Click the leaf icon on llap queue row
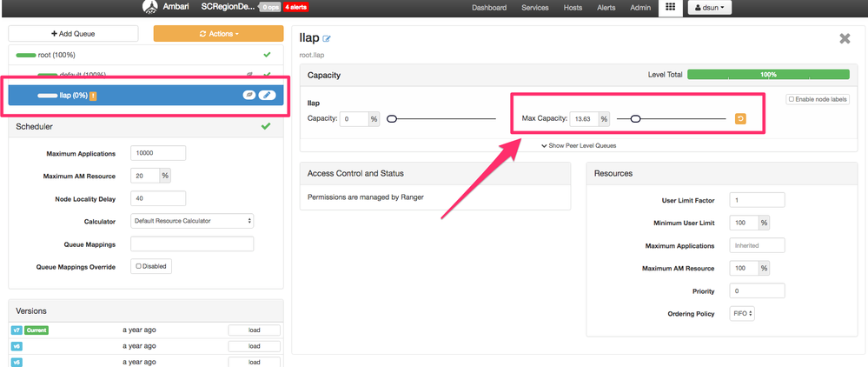The width and height of the screenshot is (868, 367). 249,96
